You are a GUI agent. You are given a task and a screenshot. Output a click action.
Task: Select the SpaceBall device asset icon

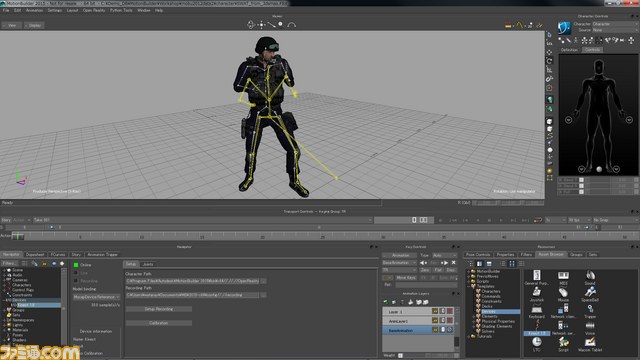(x=590, y=291)
